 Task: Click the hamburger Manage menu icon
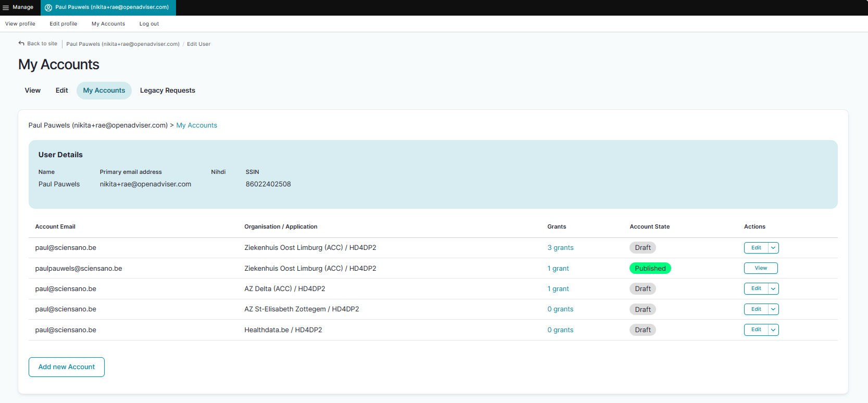[x=6, y=8]
